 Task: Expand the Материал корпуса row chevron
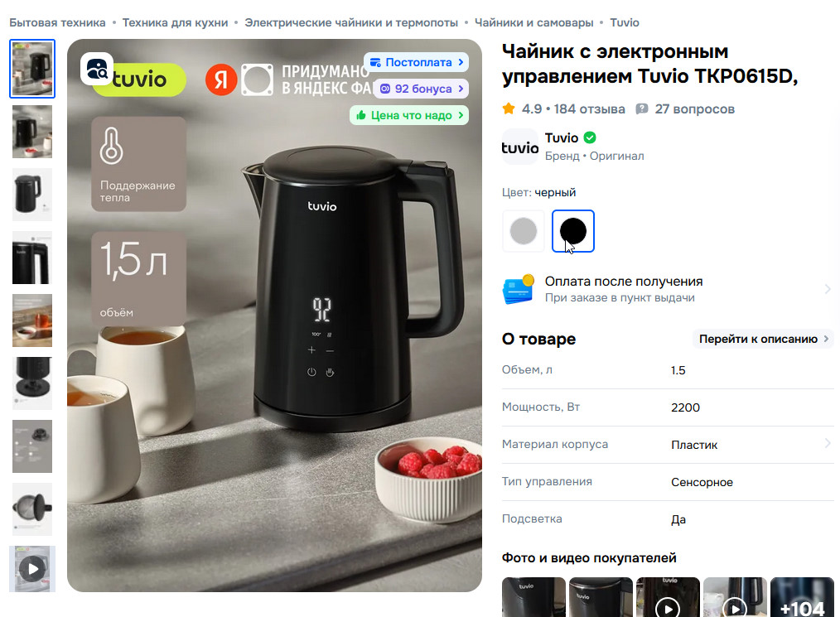828,444
